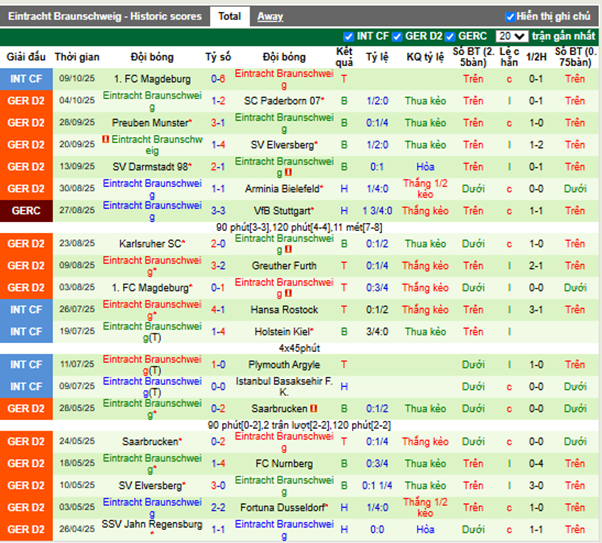The image size is (602, 543).
Task: Click the 90 phút[3-3] penalty note
Action: click(299, 228)
